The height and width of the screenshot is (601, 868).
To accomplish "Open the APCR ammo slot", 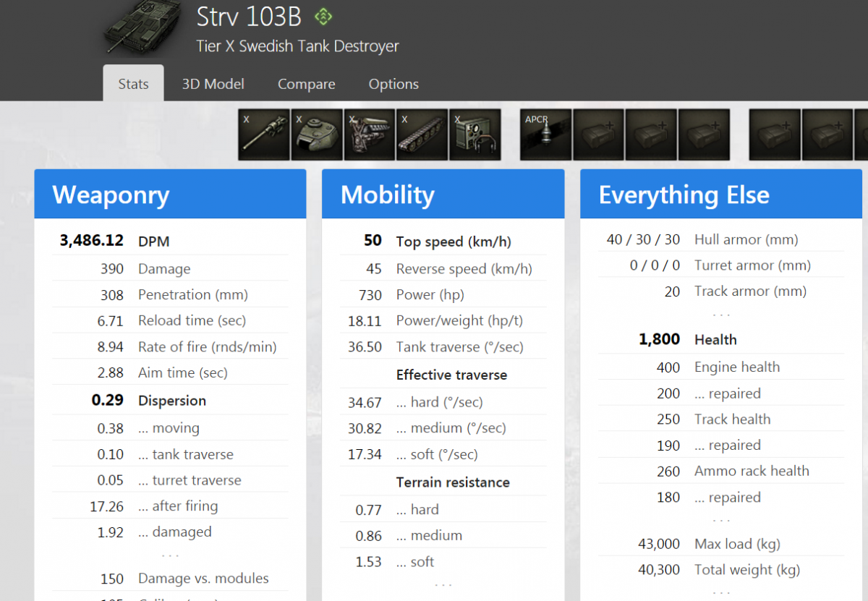I will pos(546,135).
